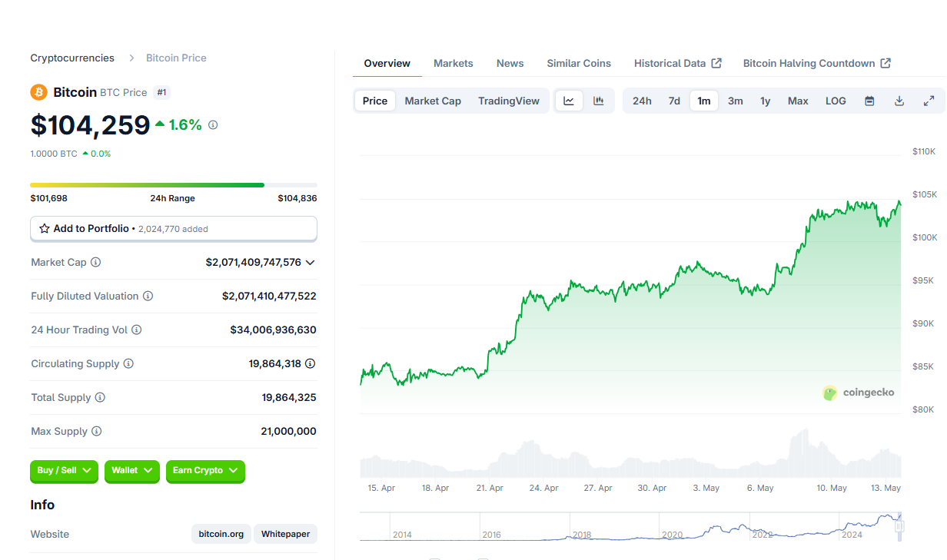Viewport: 947px width, 560px height.
Task: Open Similar Coins tab
Action: point(579,63)
